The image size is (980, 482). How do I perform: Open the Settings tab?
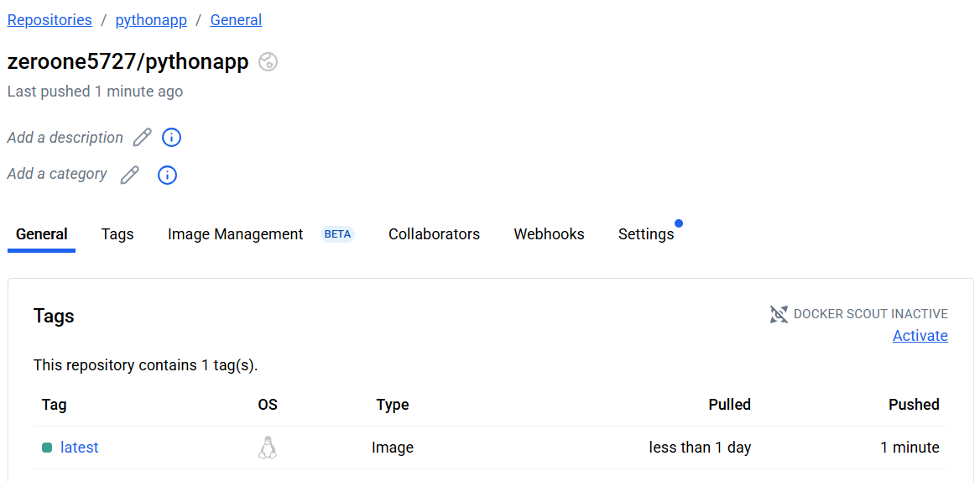click(646, 234)
